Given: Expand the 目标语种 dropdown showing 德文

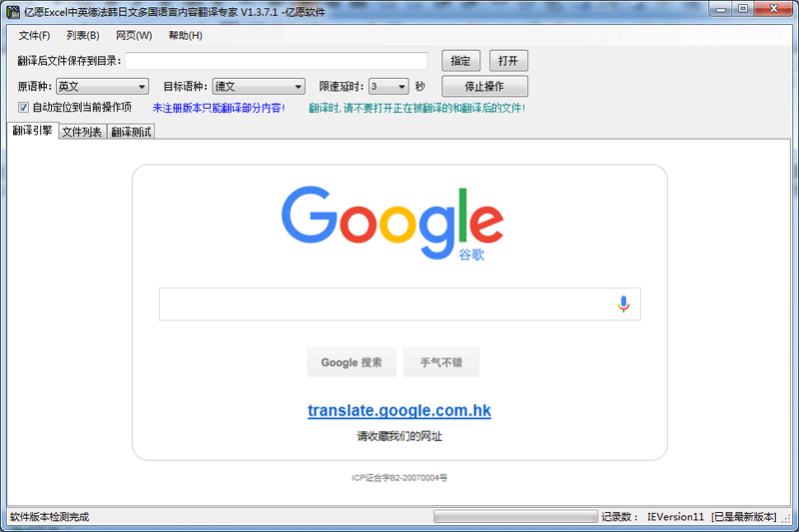Looking at the screenshot, I should [259, 87].
